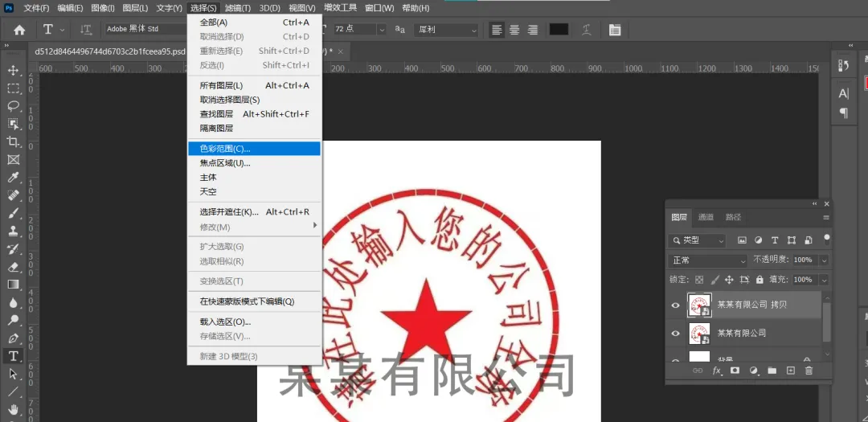Toggle lock position in Layers panel
The width and height of the screenshot is (868, 422).
coord(730,280)
